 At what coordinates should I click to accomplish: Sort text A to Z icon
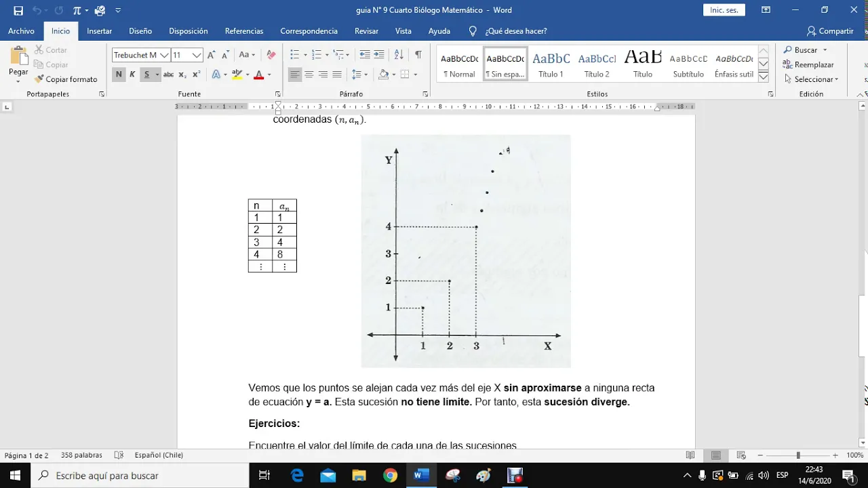[x=399, y=55]
